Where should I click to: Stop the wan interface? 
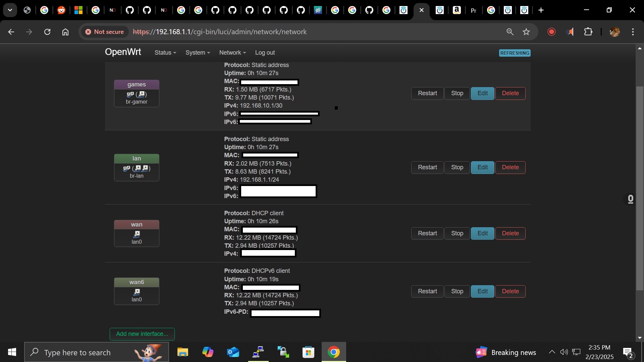click(457, 233)
